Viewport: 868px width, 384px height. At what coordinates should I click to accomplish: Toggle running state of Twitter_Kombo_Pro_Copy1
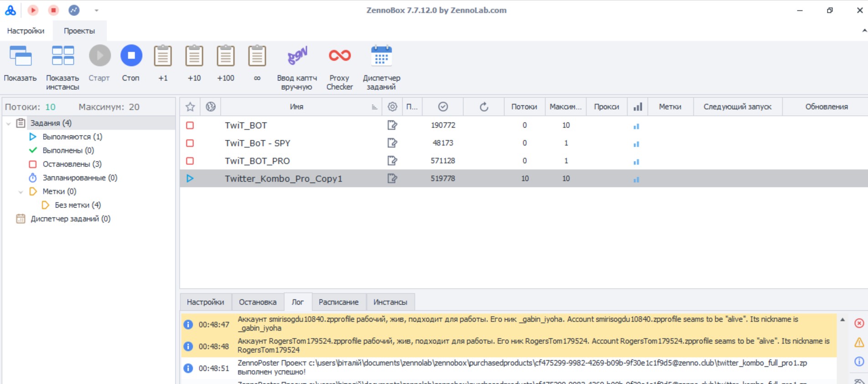pos(190,179)
